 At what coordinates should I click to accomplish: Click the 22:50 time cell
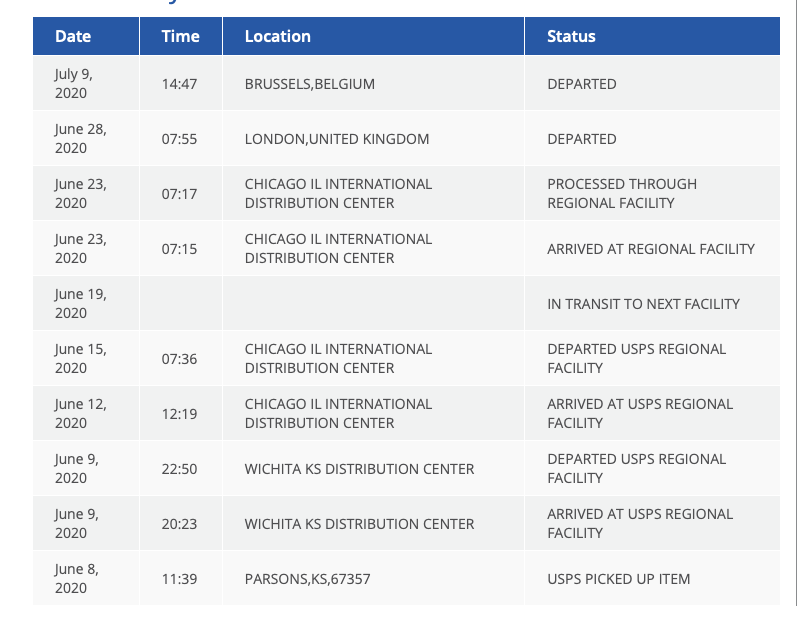pos(179,469)
